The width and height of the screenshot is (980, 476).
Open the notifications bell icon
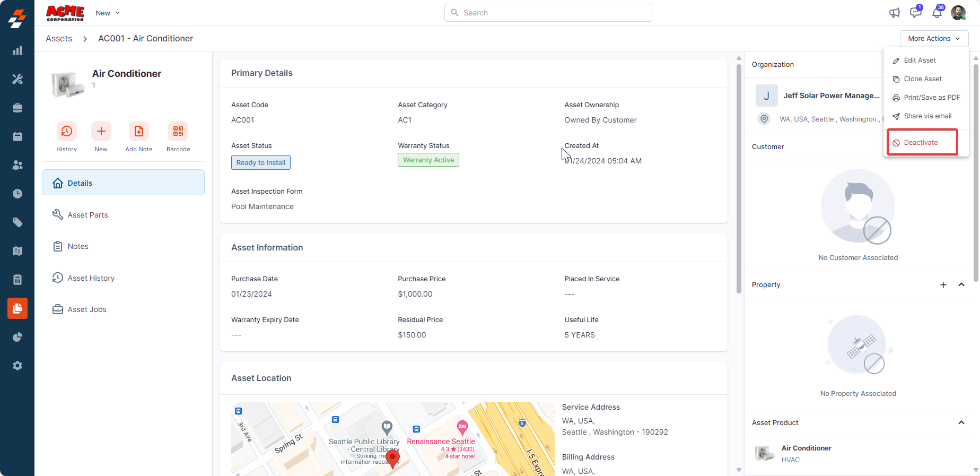pyautogui.click(x=937, y=13)
